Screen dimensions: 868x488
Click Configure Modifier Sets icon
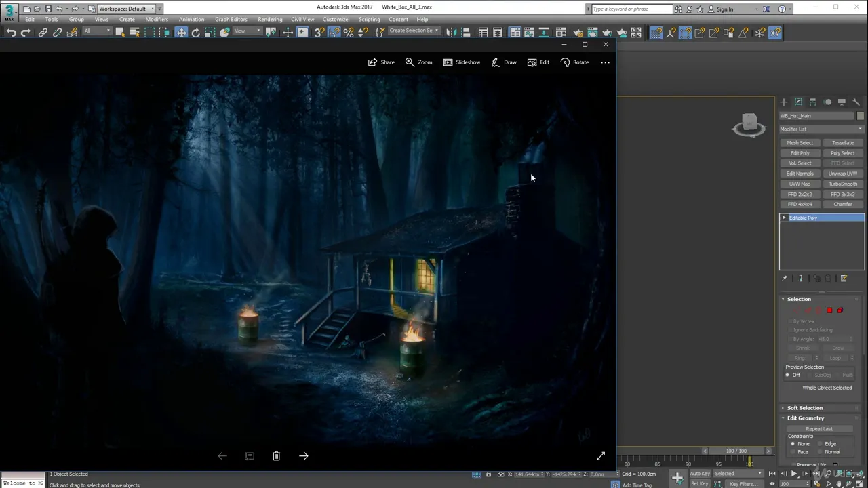pyautogui.click(x=844, y=279)
